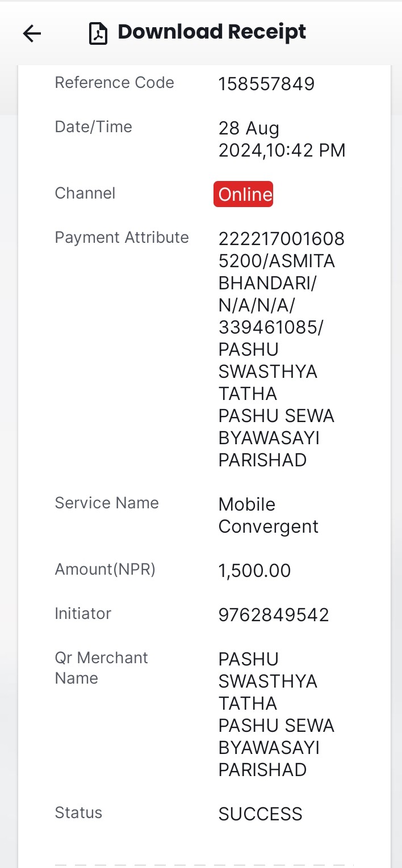Tap the initiator number 9762849542
402x868 pixels.
click(274, 615)
